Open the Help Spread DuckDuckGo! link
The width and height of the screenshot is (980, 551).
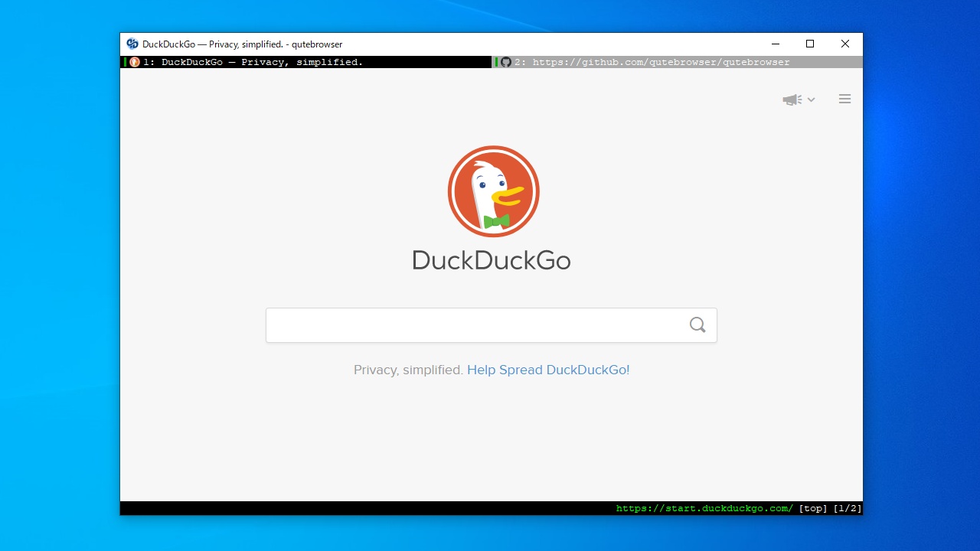pos(548,370)
